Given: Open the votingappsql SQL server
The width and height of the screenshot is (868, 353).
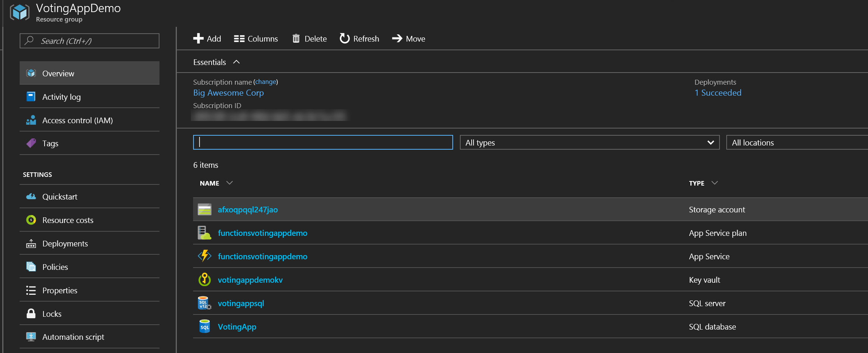Looking at the screenshot, I should click(241, 303).
